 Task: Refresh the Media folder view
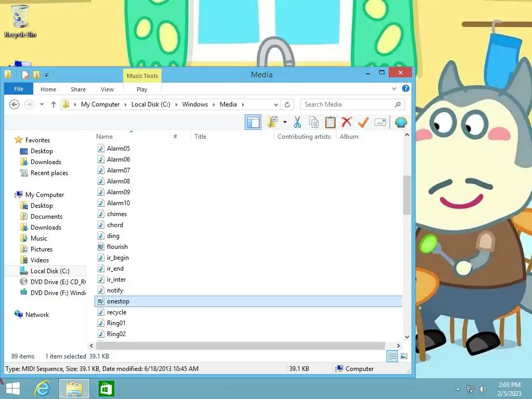(x=287, y=104)
